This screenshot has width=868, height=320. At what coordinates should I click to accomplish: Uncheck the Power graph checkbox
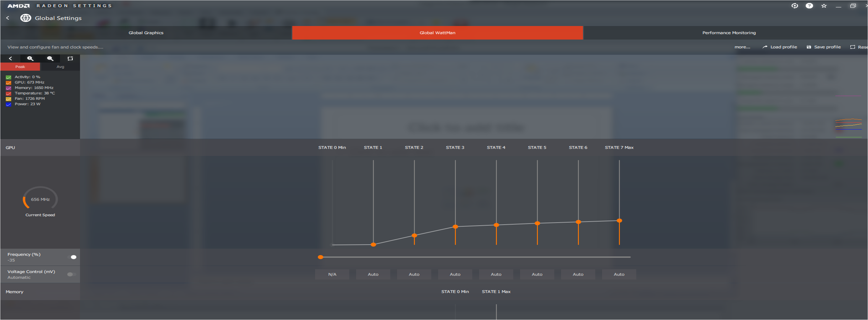[x=9, y=104]
